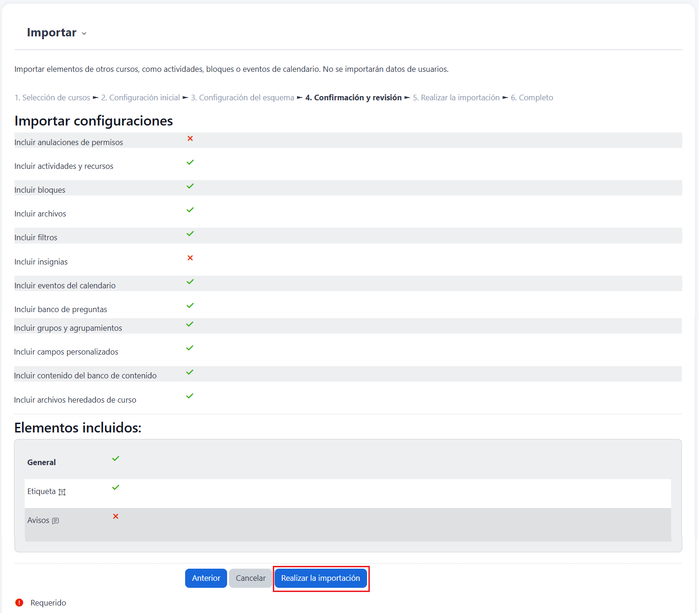Click the green check beside Incluir eventos del calendario
The width and height of the screenshot is (700, 613).
pos(190,282)
